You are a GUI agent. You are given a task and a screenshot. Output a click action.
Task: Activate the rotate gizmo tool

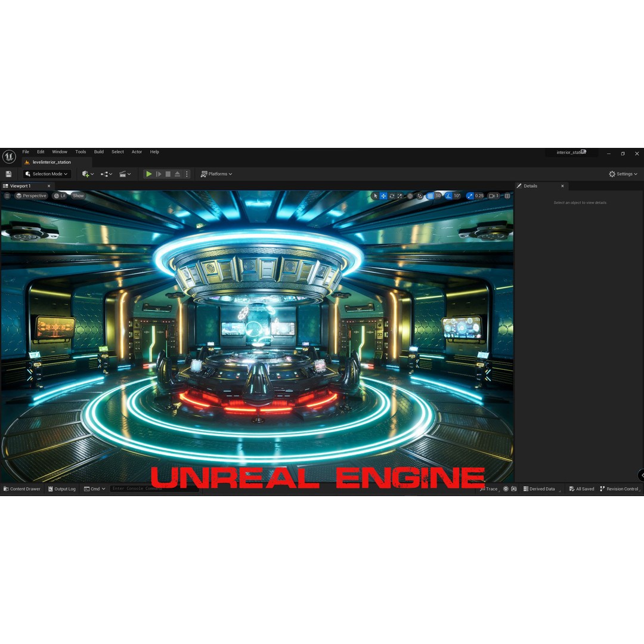pyautogui.click(x=391, y=196)
